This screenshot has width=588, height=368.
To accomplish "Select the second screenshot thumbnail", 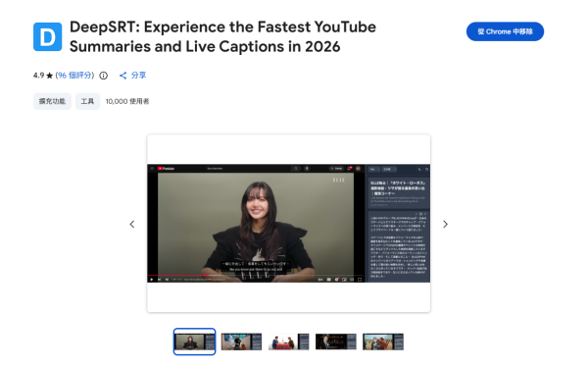I will point(241,342).
